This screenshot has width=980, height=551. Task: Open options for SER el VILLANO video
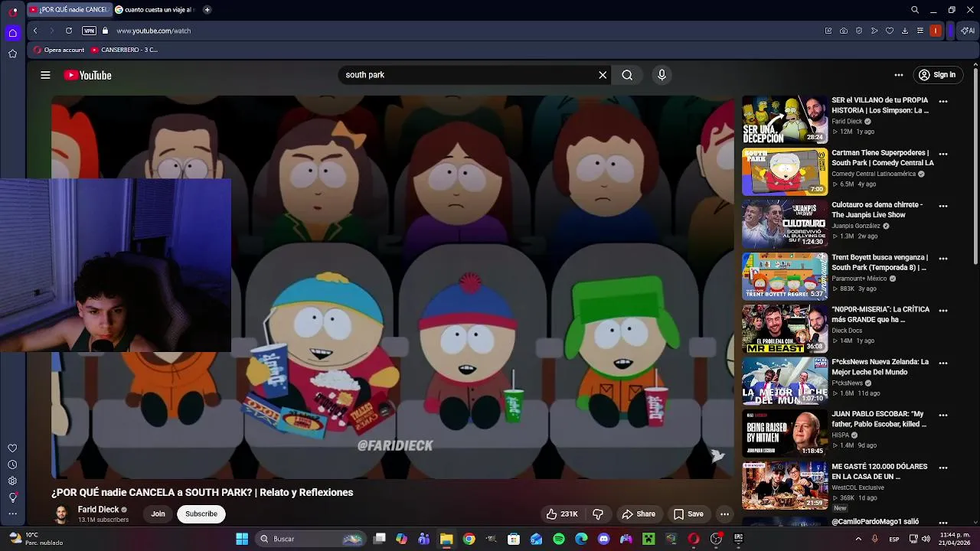(x=943, y=101)
